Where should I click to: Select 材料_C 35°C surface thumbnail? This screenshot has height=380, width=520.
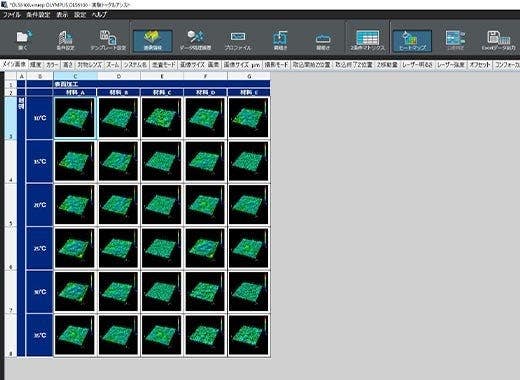click(162, 335)
